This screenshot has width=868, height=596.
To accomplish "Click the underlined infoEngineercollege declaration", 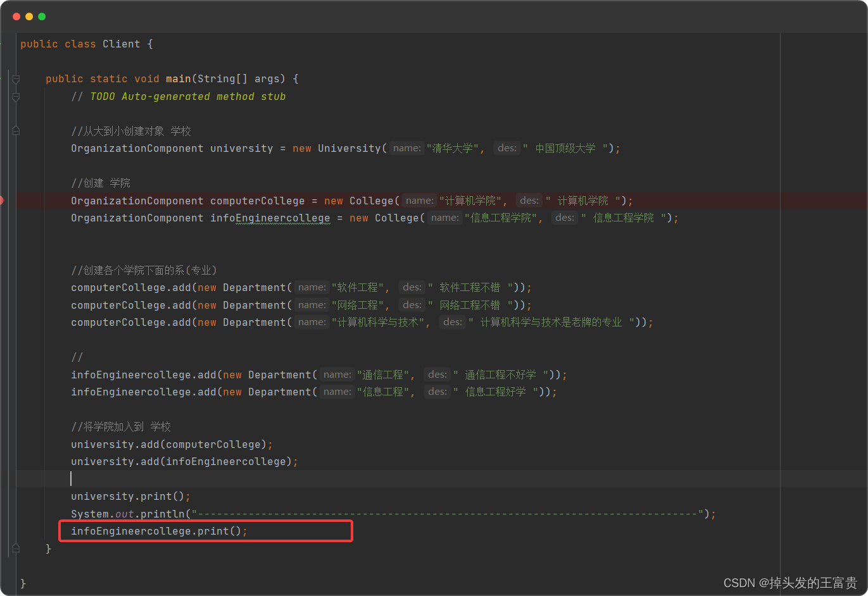I will coord(270,218).
